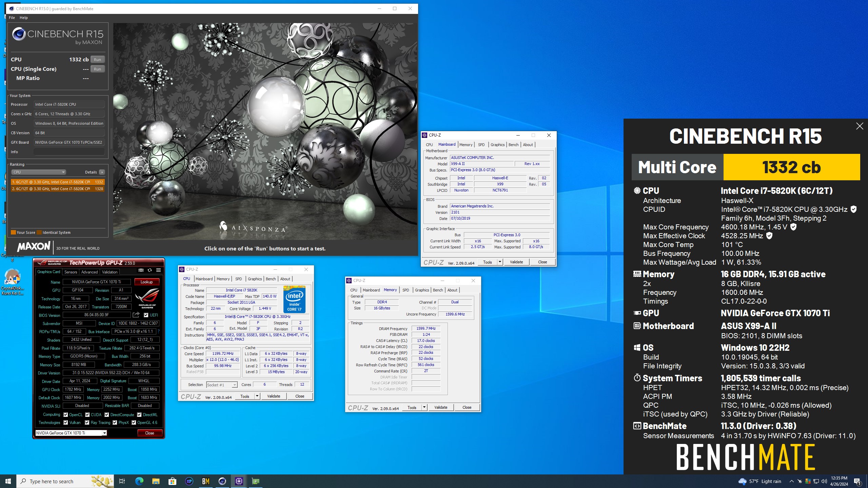Click the Identical System legend swatch

tap(39, 232)
